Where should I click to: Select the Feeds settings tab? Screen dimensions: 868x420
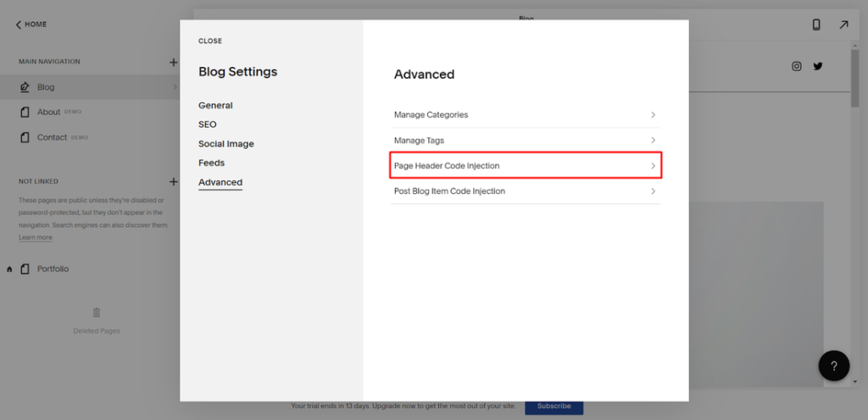point(211,163)
